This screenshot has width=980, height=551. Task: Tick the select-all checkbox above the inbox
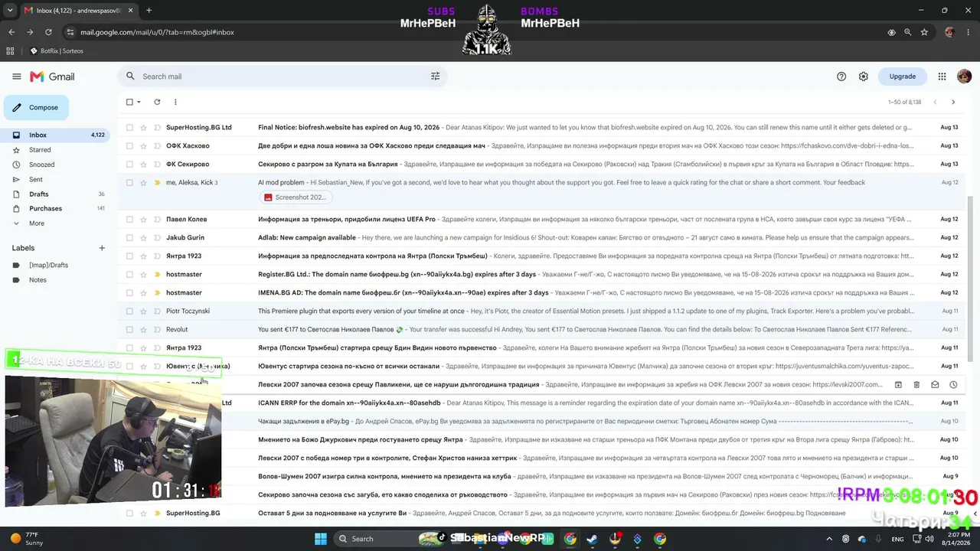click(x=129, y=102)
